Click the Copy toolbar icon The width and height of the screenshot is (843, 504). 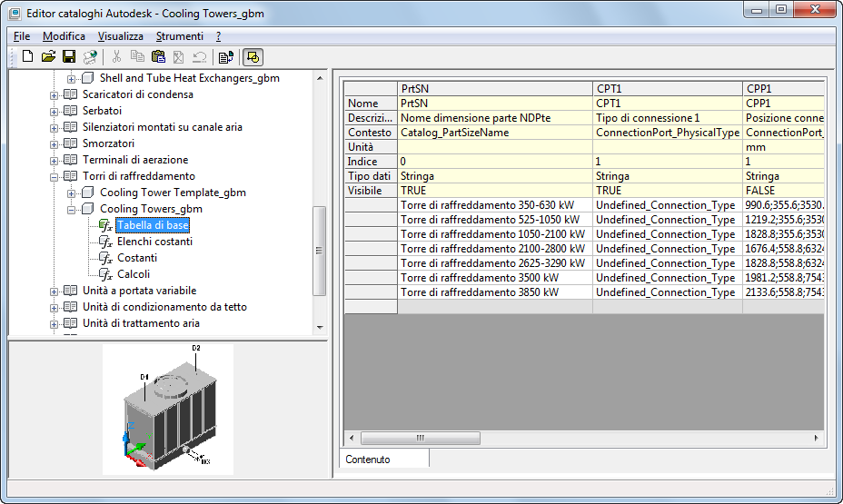[137, 56]
